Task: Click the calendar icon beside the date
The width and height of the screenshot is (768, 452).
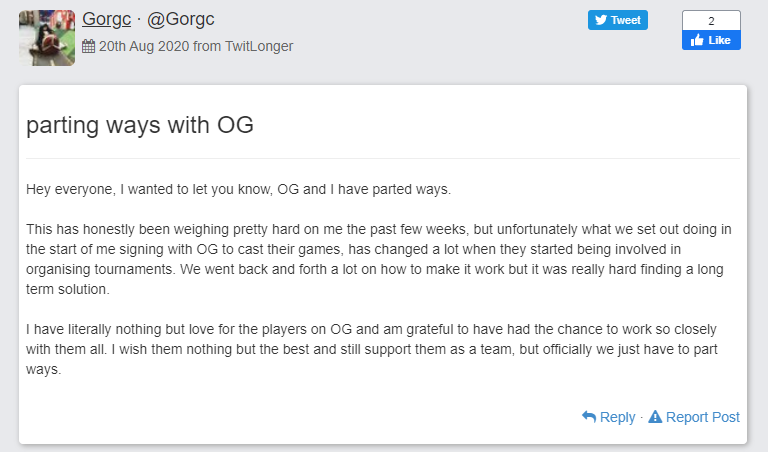Action: (88, 46)
